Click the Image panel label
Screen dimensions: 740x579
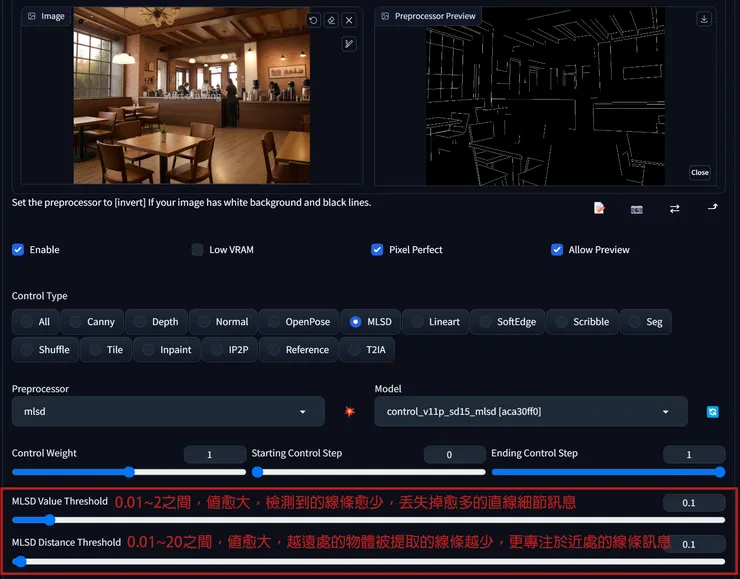46,16
